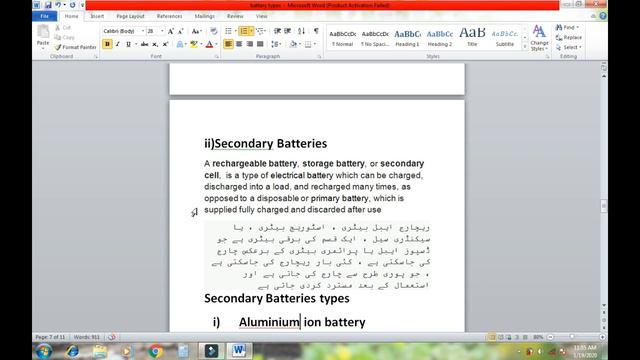
Task: Switch to the Mailings tab
Action: click(x=204, y=16)
